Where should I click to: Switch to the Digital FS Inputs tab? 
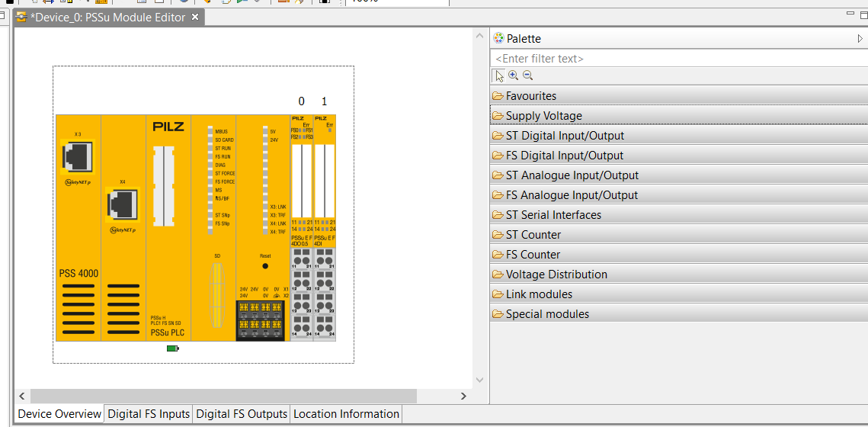[149, 414]
